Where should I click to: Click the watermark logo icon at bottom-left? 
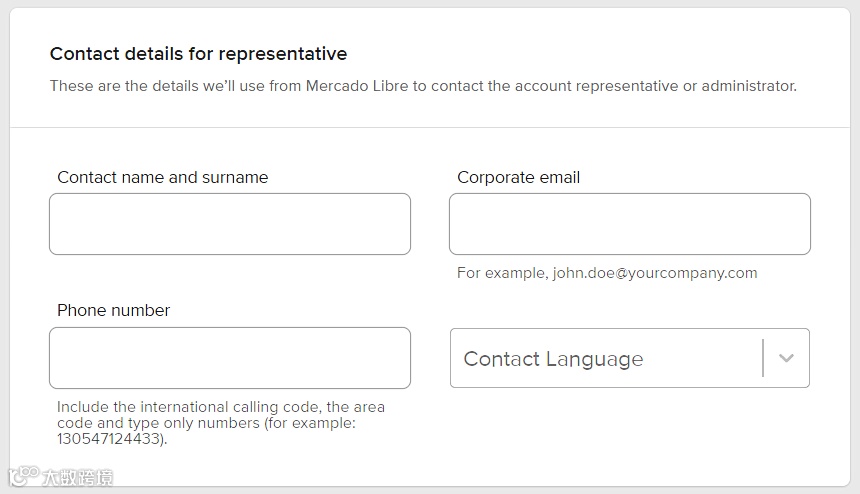22,477
